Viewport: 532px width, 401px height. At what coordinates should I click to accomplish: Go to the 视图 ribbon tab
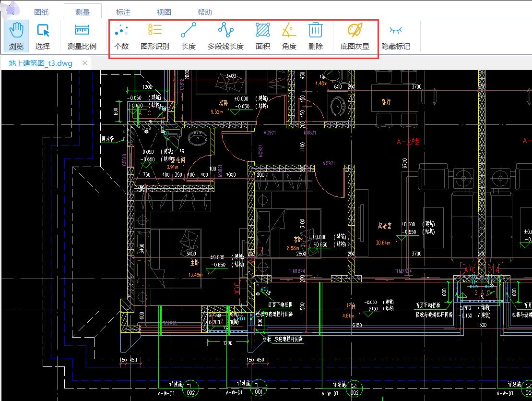[164, 12]
